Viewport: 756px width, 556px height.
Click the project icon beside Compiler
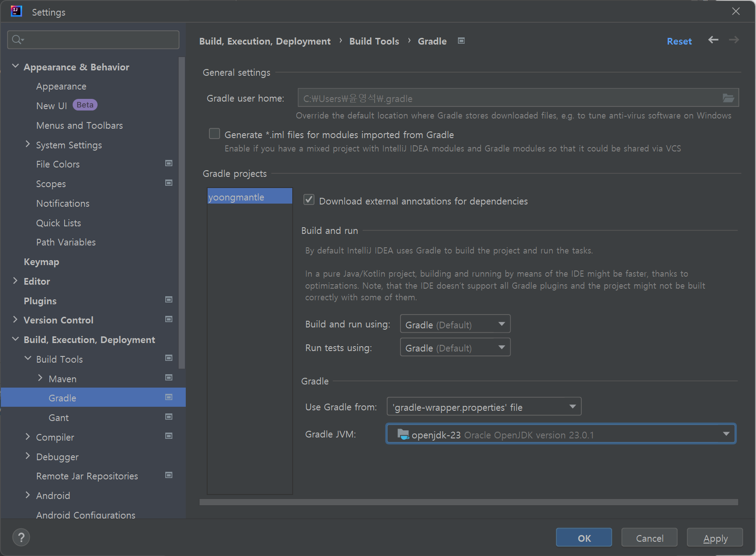click(169, 436)
